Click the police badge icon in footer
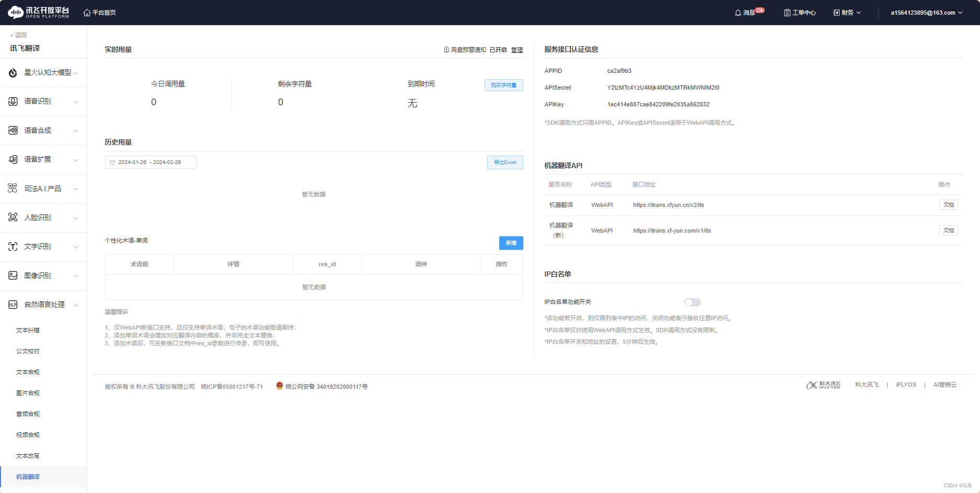The width and height of the screenshot is (980, 493). (280, 386)
